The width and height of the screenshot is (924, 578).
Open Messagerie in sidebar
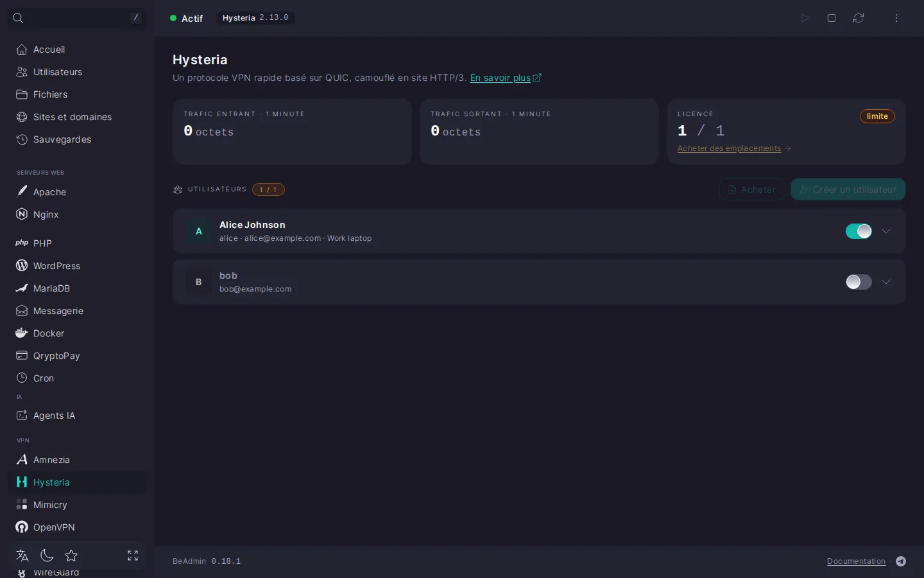pos(77,311)
